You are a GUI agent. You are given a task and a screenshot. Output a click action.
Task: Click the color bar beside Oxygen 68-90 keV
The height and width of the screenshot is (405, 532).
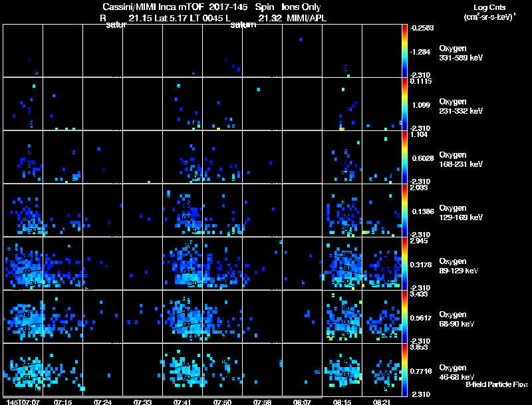pos(404,317)
